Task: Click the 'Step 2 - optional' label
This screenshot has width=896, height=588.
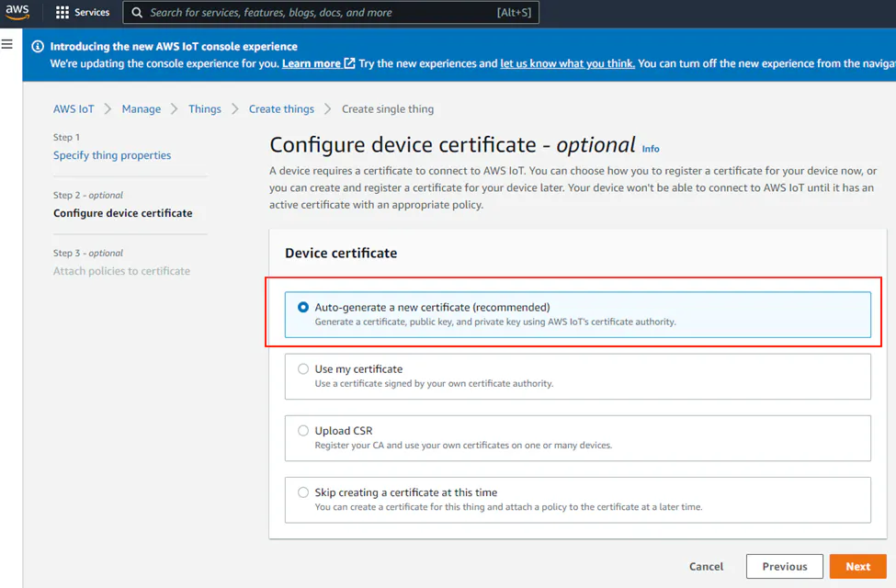Action: (x=88, y=195)
